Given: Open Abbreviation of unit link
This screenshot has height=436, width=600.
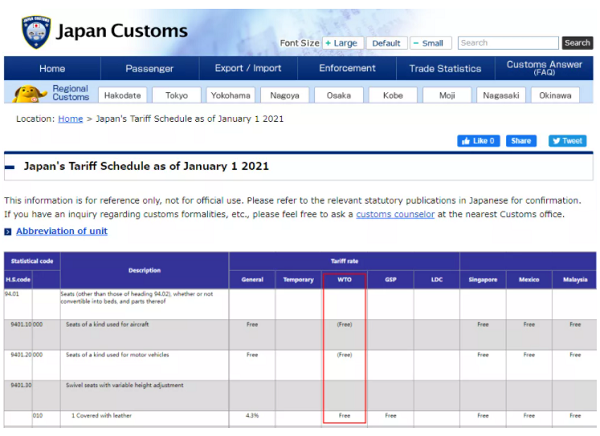Looking at the screenshot, I should (62, 231).
